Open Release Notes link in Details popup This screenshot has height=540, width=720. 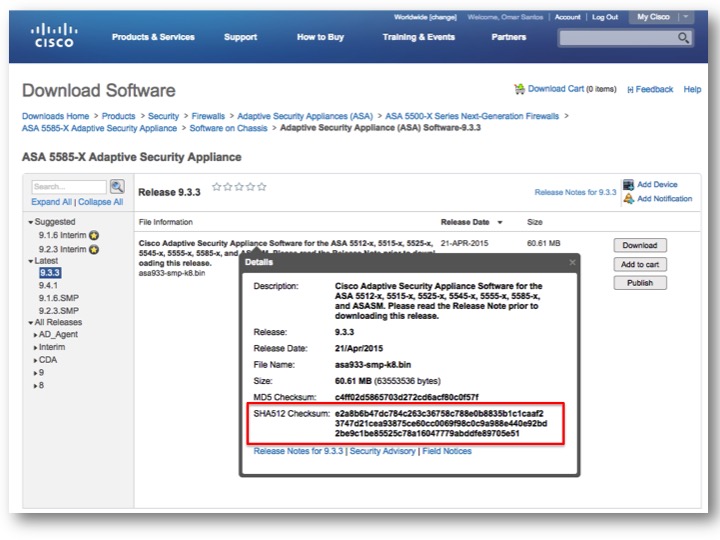(298, 451)
